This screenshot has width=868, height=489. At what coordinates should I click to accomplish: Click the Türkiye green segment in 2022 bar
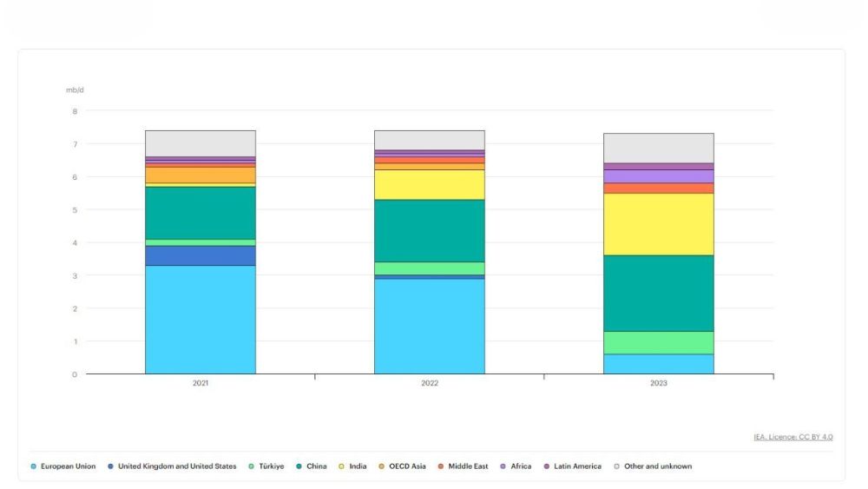(x=430, y=268)
